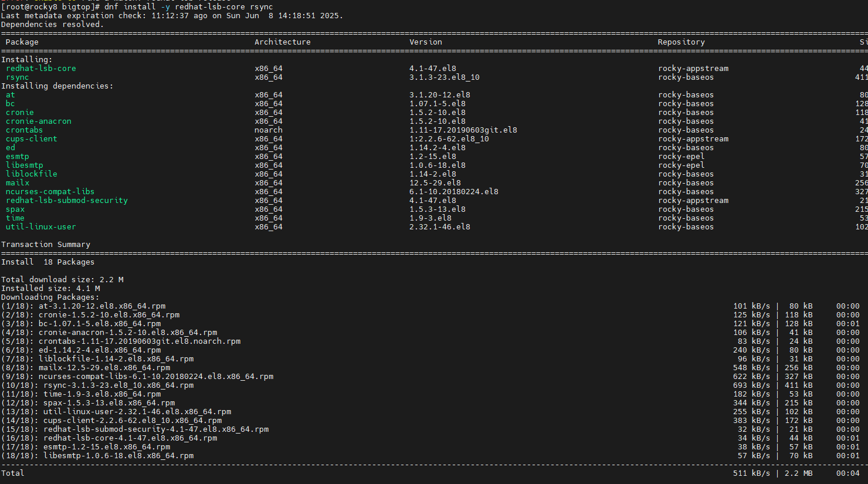This screenshot has width=868, height=484.
Task: Click 'rocky-epel' repository in esmtp row
Action: tap(681, 157)
